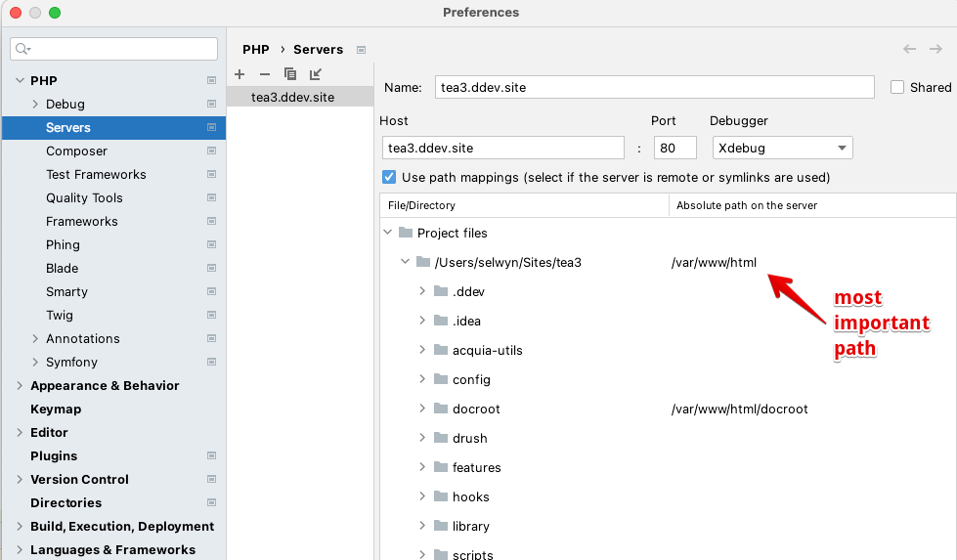This screenshot has height=560, width=957.
Task: Collapse the PHP settings section
Action: pos(20,80)
